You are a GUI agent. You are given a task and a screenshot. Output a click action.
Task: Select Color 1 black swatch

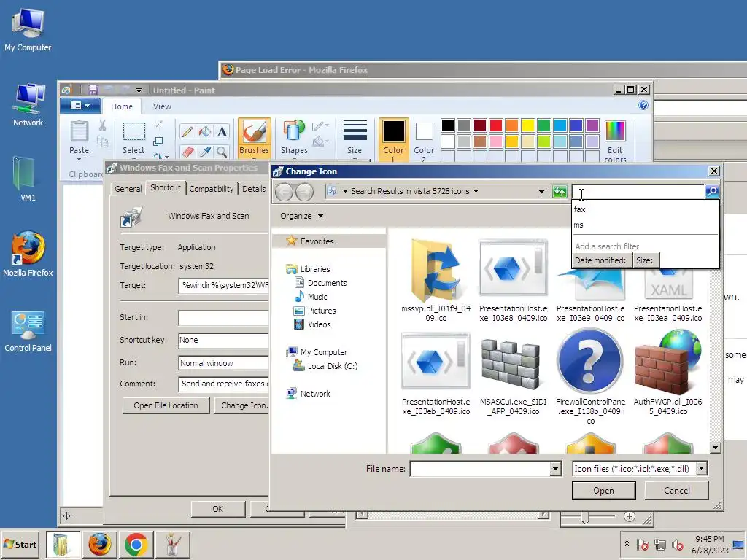393,138
